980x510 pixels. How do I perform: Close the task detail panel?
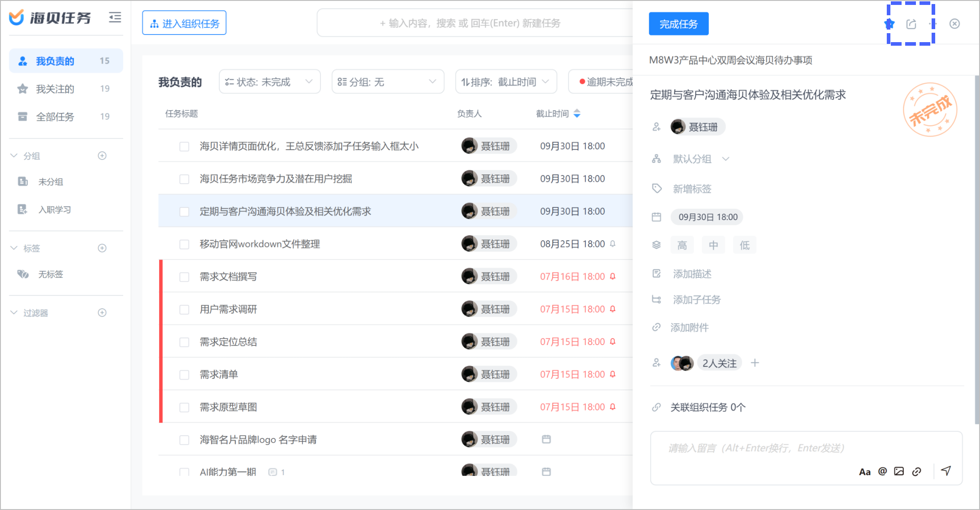(x=954, y=24)
